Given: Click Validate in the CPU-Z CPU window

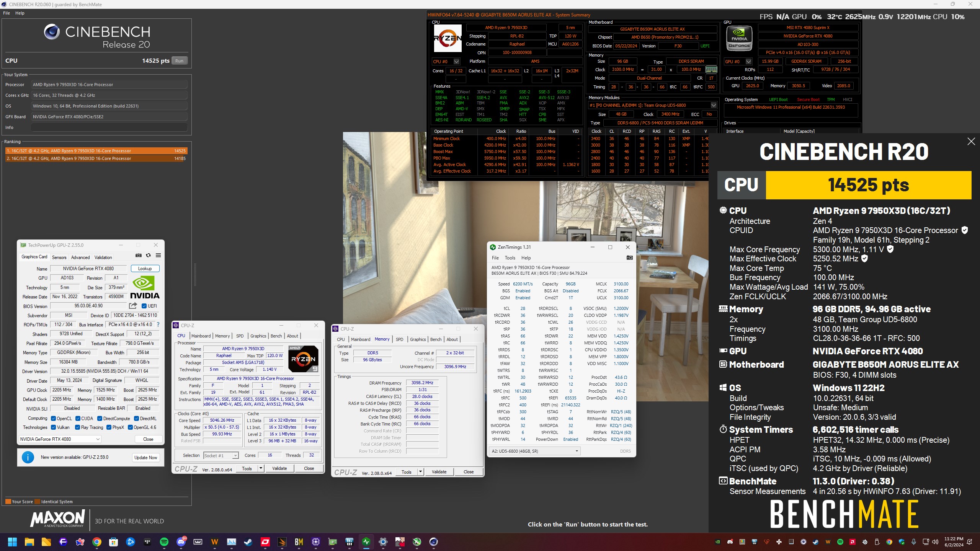Looking at the screenshot, I should 279,468.
